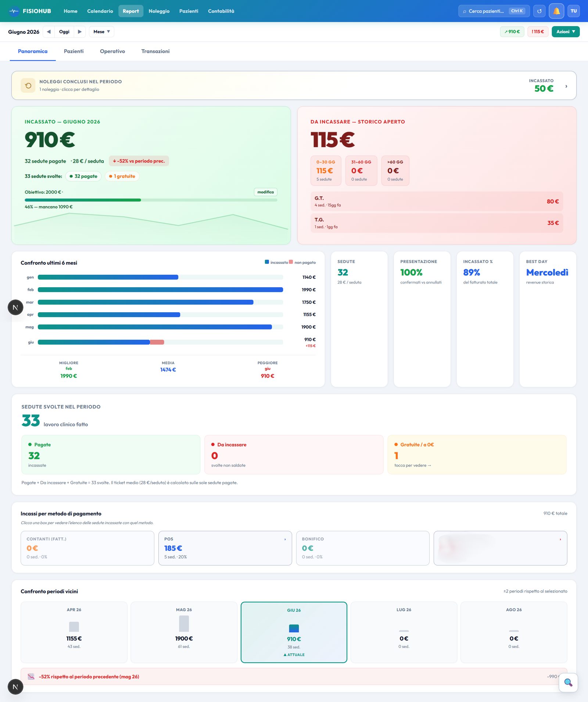Screen dimensions: 588x702
Task: Click the 0-30 GG aging box
Action: 326,171
